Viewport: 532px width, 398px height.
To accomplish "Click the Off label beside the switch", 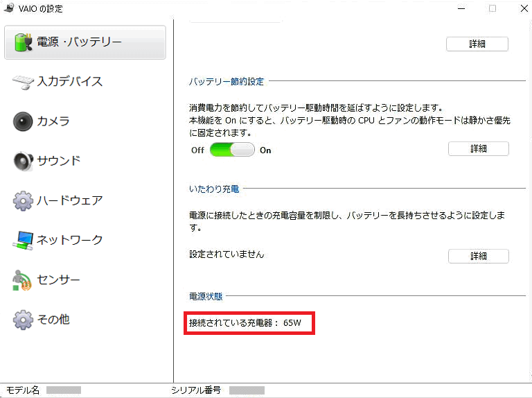I will pyautogui.click(x=198, y=150).
